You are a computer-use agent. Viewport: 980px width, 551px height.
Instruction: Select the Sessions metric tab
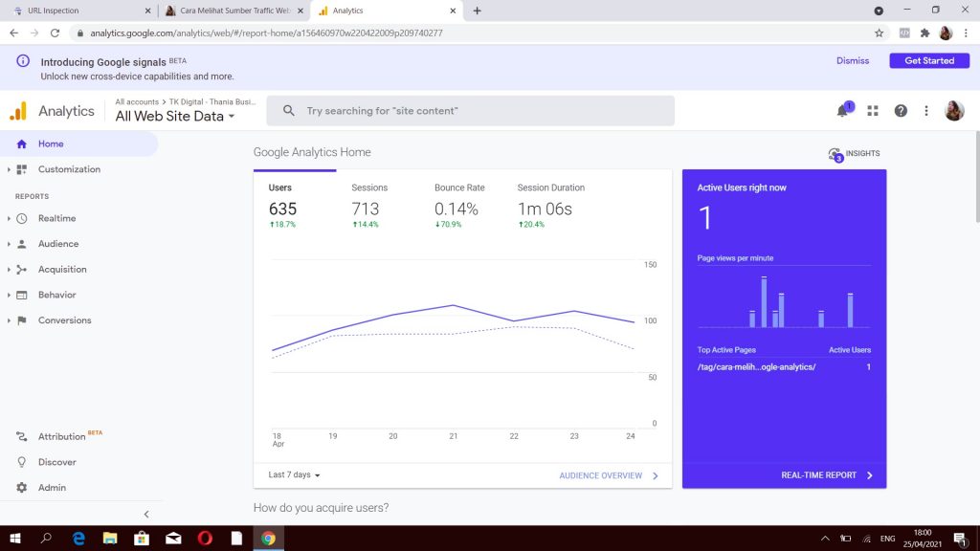pyautogui.click(x=377, y=205)
